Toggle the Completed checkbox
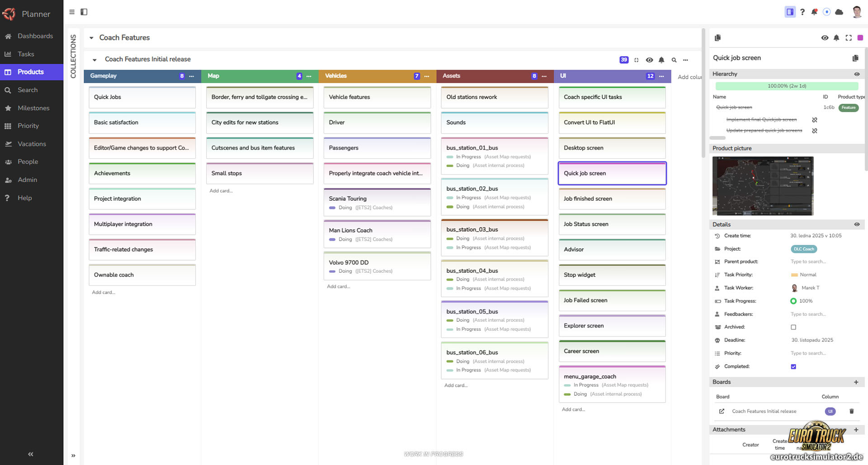Image resolution: width=868 pixels, height=465 pixels. coord(793,366)
